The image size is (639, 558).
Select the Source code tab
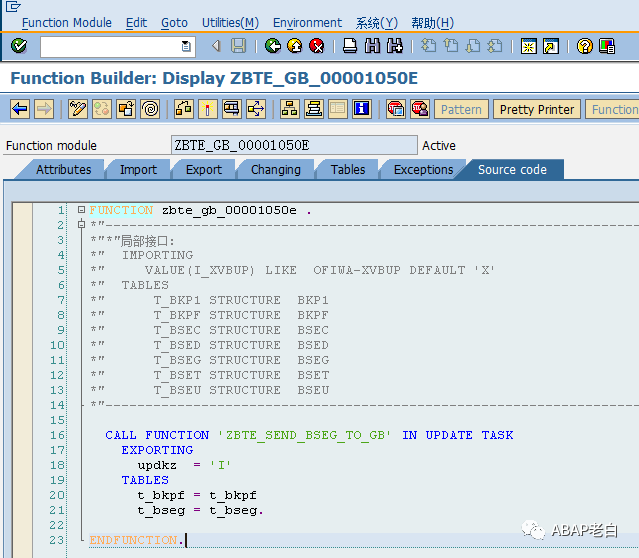(x=512, y=170)
